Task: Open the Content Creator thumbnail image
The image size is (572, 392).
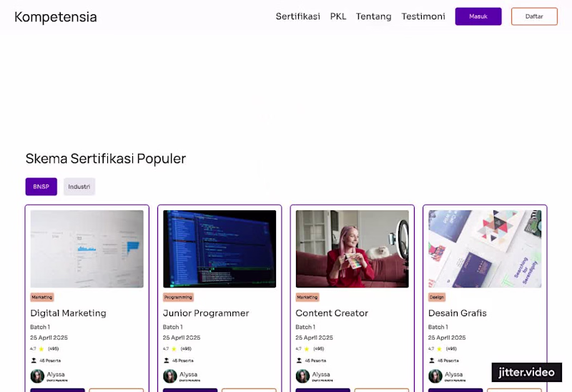Action: (352, 249)
